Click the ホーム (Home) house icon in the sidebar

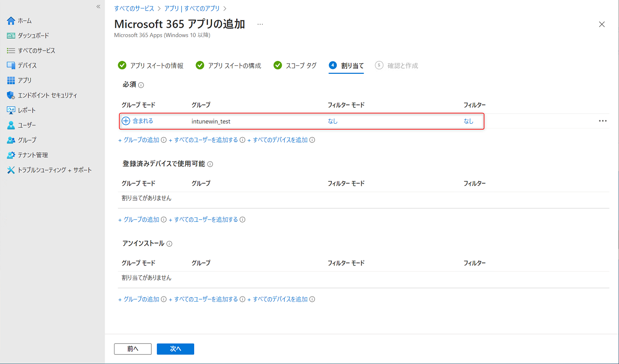click(11, 21)
